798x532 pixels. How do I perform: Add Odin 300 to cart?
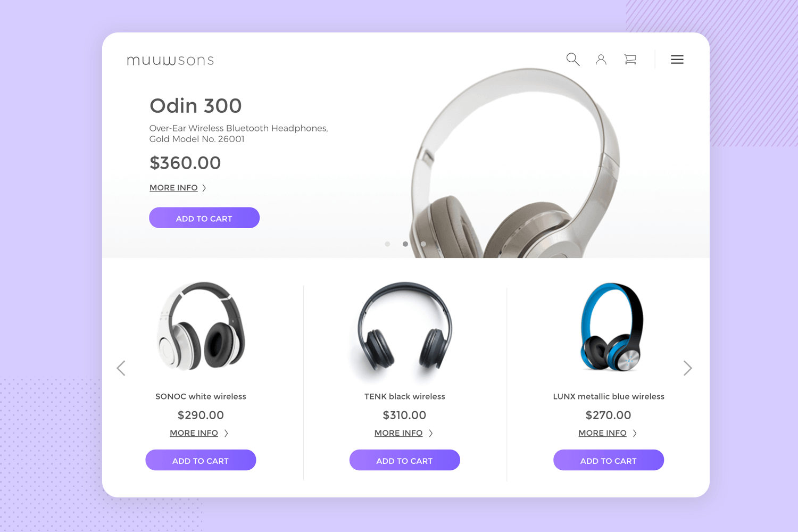[x=204, y=218]
